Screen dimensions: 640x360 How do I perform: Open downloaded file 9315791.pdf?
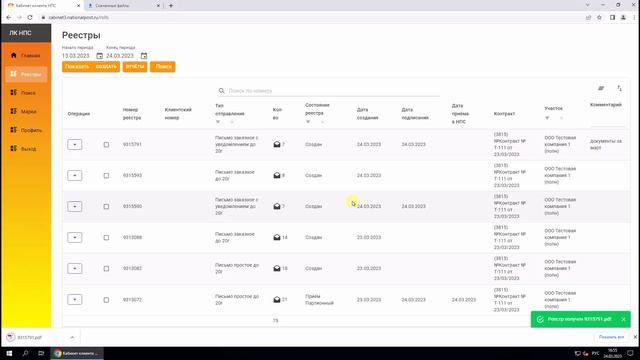pos(30,338)
